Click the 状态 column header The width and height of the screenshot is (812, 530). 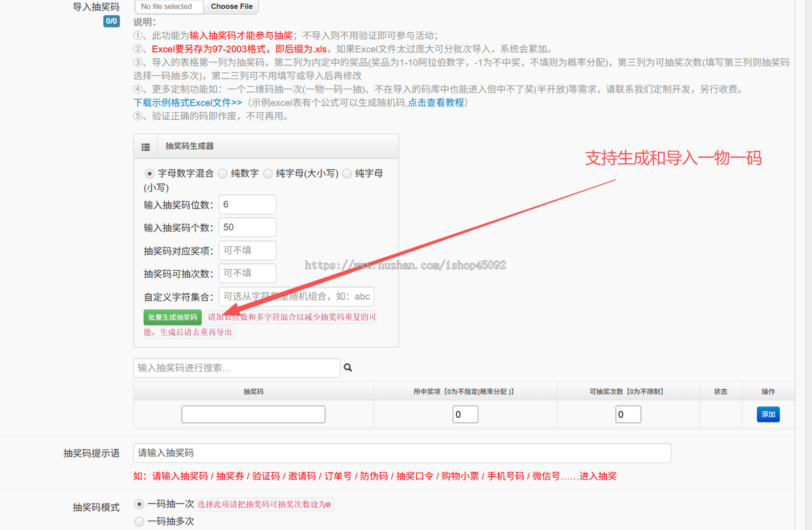pyautogui.click(x=721, y=391)
